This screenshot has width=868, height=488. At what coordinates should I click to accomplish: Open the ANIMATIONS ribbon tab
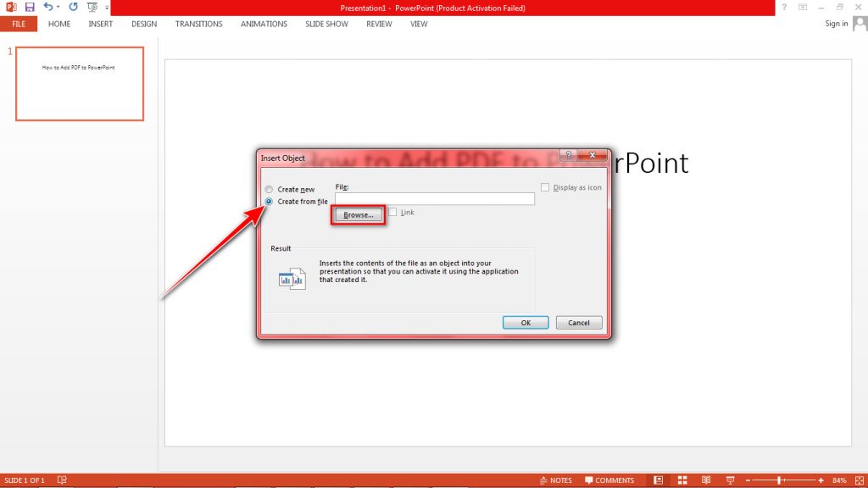coord(264,24)
